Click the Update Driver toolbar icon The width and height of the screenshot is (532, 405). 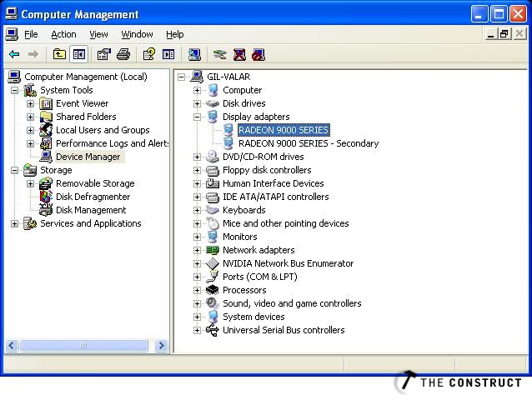point(219,54)
